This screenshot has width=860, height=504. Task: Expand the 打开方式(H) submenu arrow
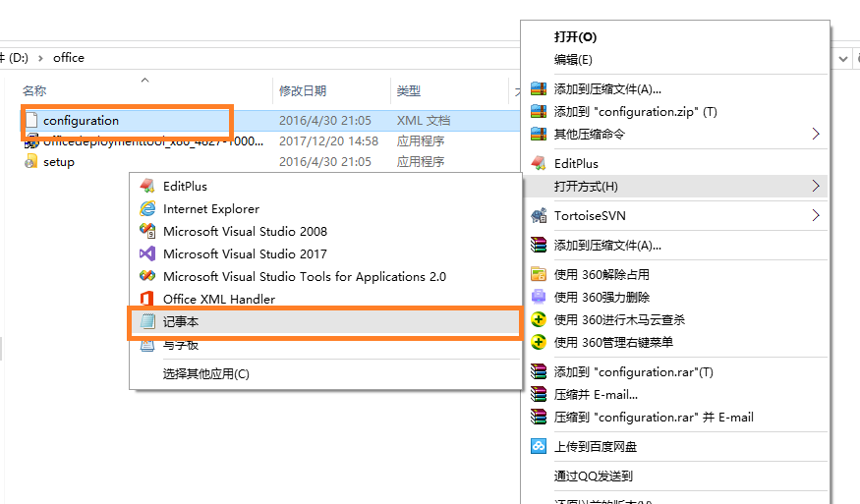click(816, 186)
